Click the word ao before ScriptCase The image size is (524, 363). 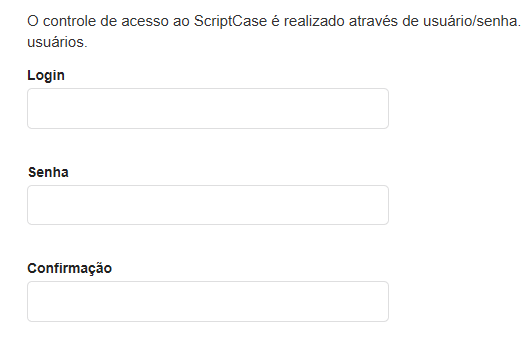coord(181,21)
